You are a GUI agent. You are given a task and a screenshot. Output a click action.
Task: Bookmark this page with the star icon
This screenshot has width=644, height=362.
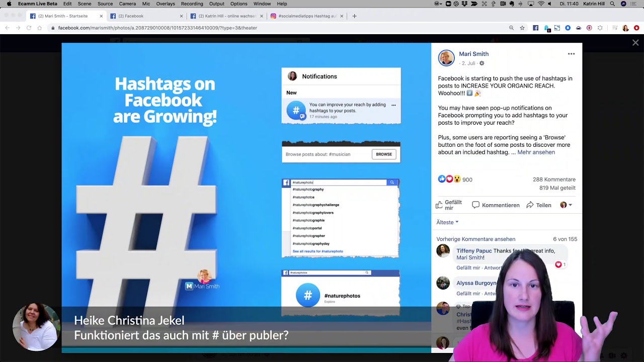[522, 28]
